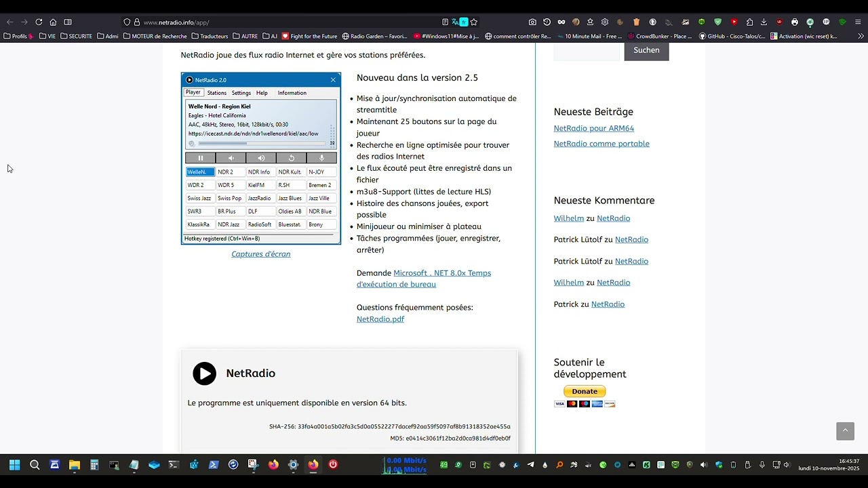This screenshot has width=868, height=488.
Task: Open Calculator from taskbar
Action: coord(94,465)
